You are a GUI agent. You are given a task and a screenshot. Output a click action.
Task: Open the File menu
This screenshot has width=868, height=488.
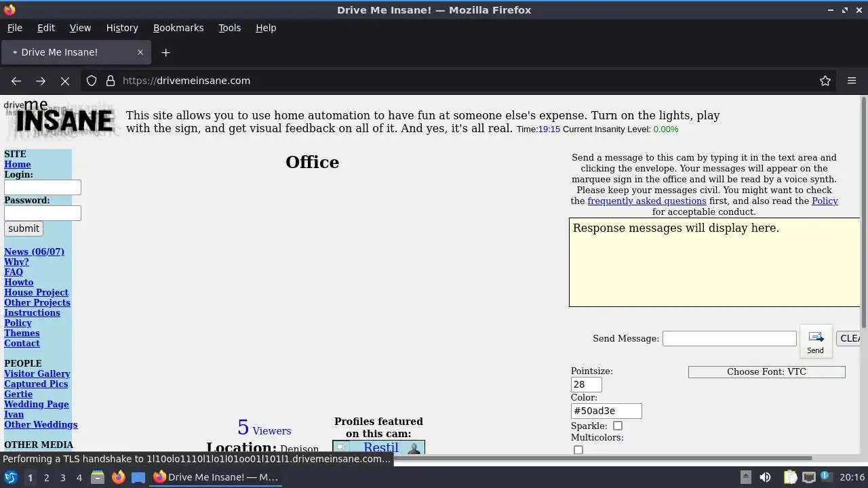(x=14, y=28)
